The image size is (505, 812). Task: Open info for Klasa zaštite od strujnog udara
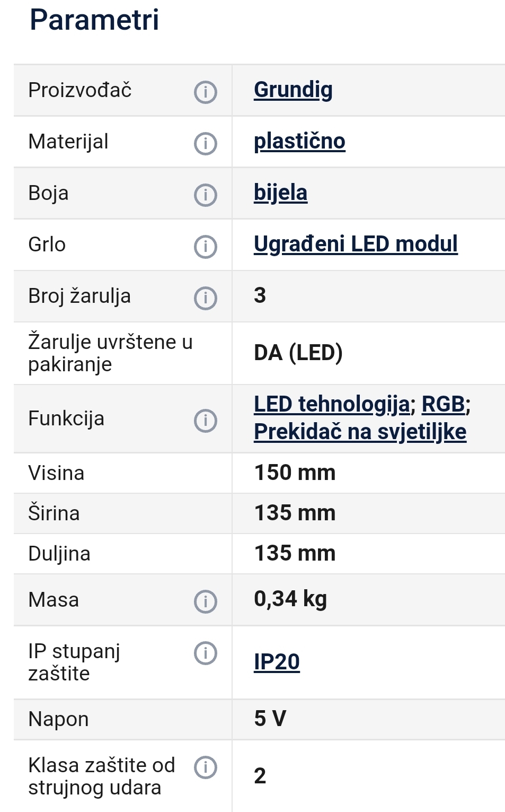[206, 767]
